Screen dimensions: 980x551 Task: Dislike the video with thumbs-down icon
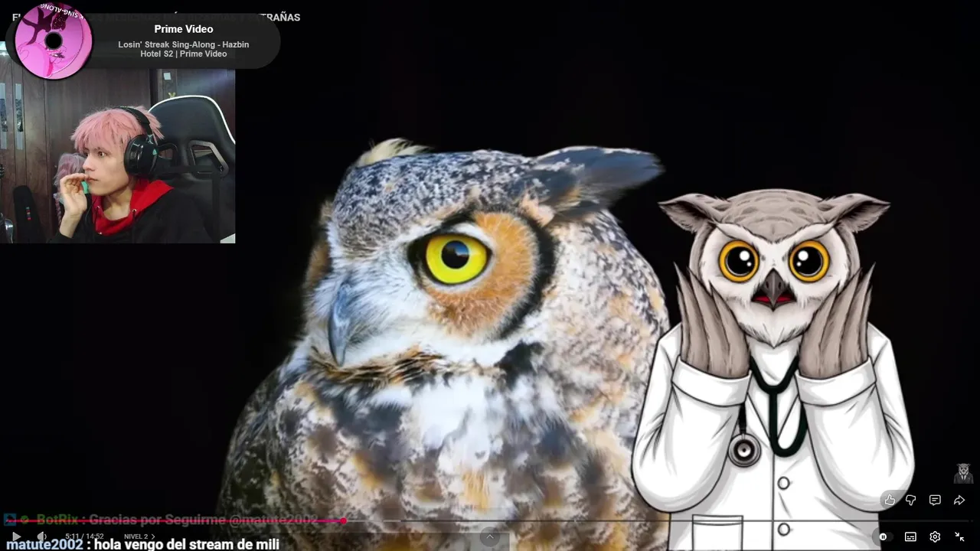click(x=911, y=500)
